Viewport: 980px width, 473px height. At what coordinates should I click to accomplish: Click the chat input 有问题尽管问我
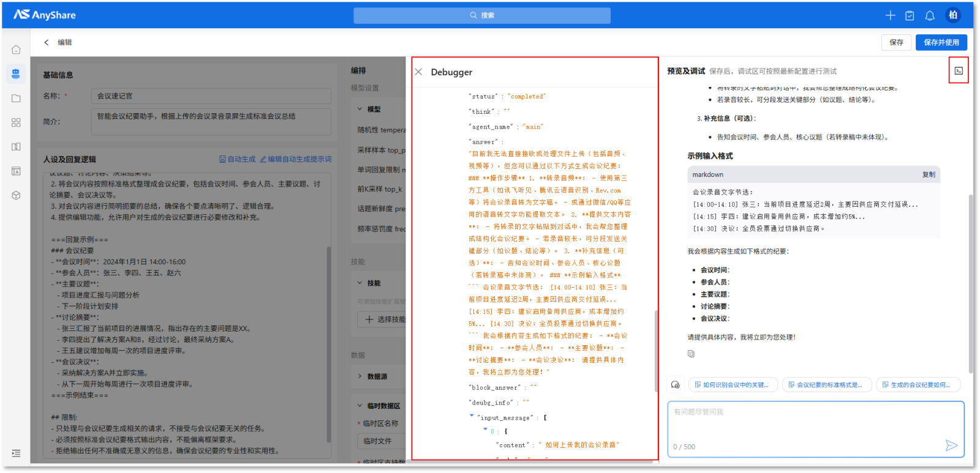[x=816, y=430]
